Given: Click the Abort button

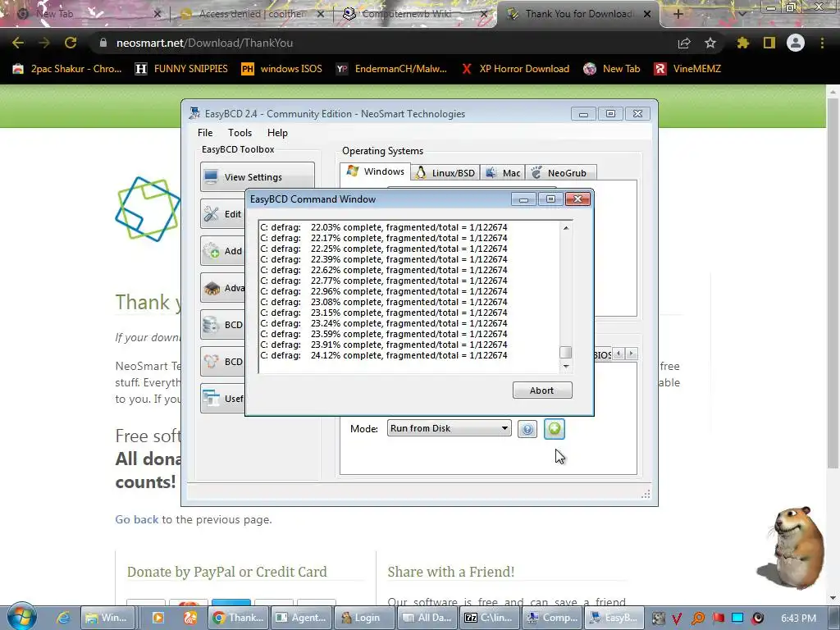Looking at the screenshot, I should pyautogui.click(x=542, y=390).
